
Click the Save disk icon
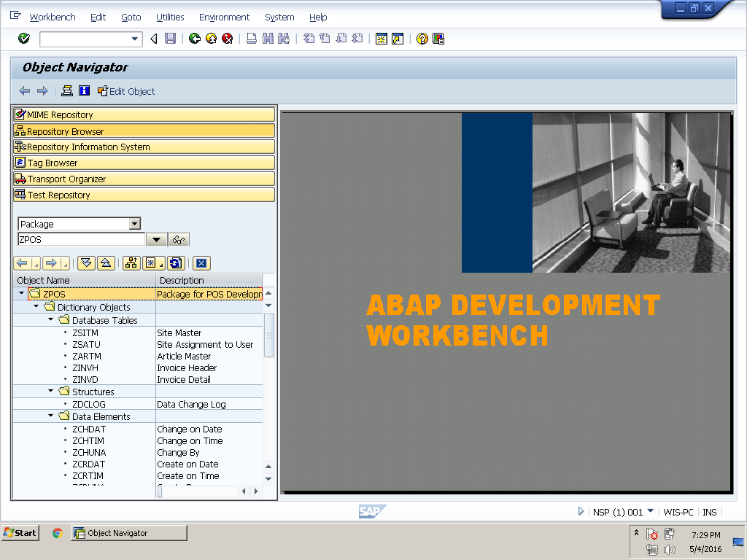coord(170,39)
